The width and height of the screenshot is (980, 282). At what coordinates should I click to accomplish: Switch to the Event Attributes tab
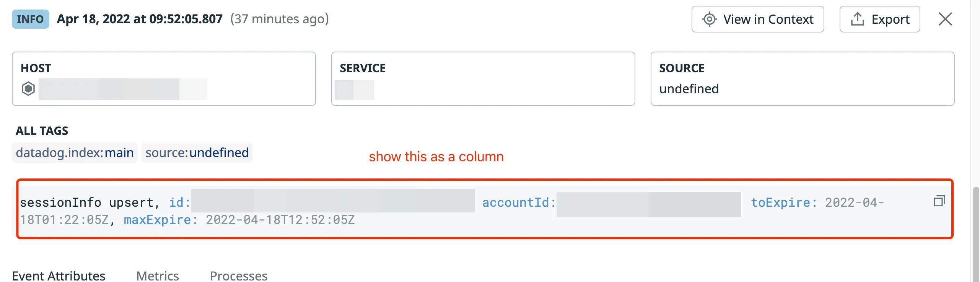coord(59,276)
